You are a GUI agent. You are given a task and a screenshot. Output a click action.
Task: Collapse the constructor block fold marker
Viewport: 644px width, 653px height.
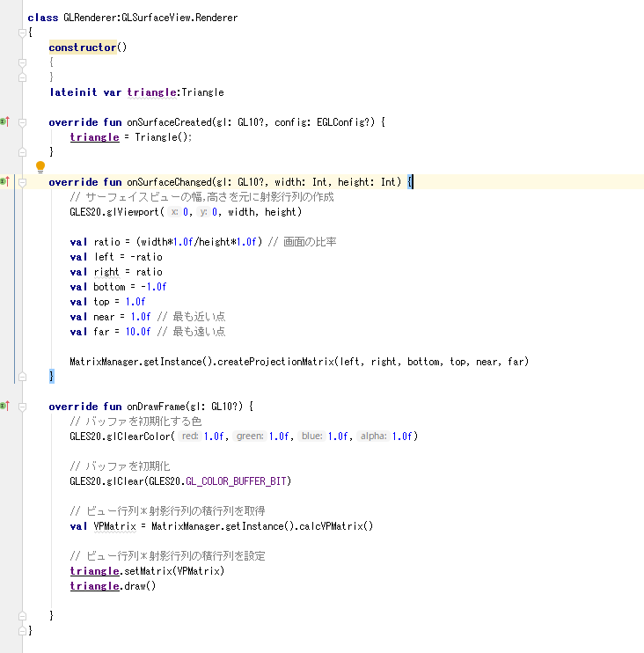(23, 62)
